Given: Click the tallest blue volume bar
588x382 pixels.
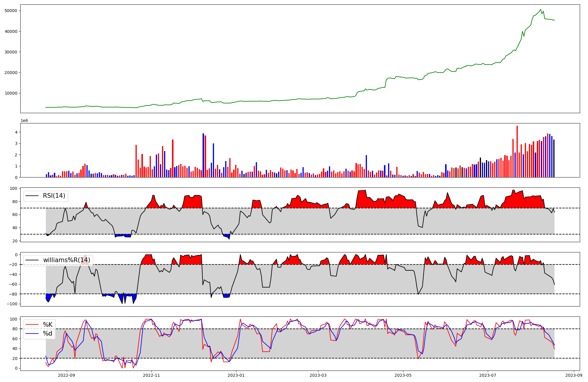Looking at the screenshot, I should (x=203, y=155).
